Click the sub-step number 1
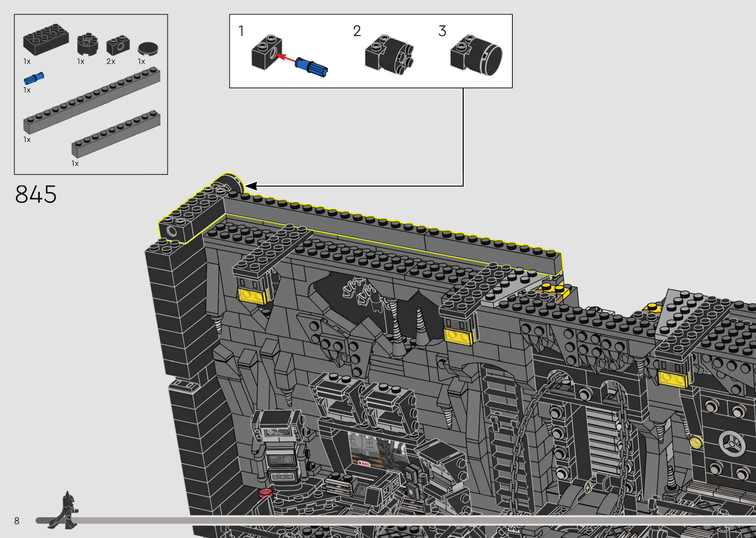Image resolution: width=756 pixels, height=538 pixels. click(241, 31)
